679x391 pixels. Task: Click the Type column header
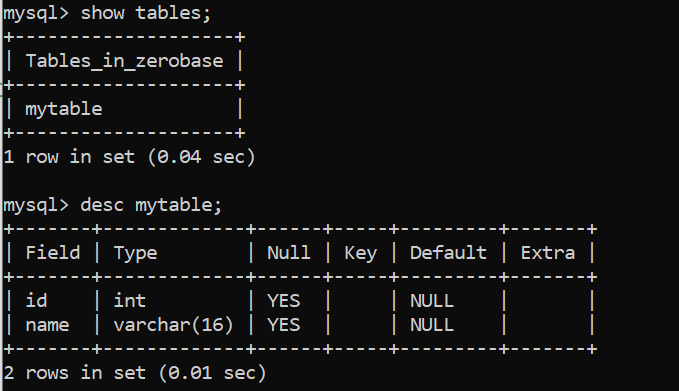(x=135, y=253)
